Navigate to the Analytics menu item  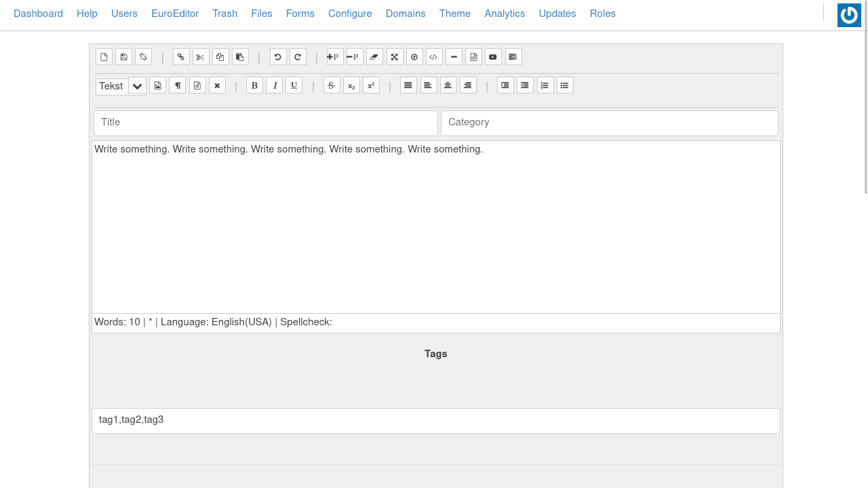click(x=505, y=14)
